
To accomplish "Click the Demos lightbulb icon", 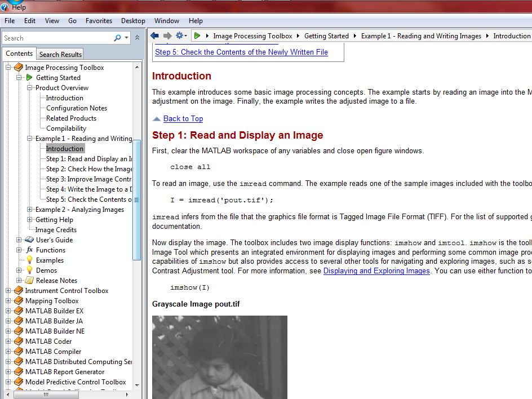I will pyautogui.click(x=29, y=270).
